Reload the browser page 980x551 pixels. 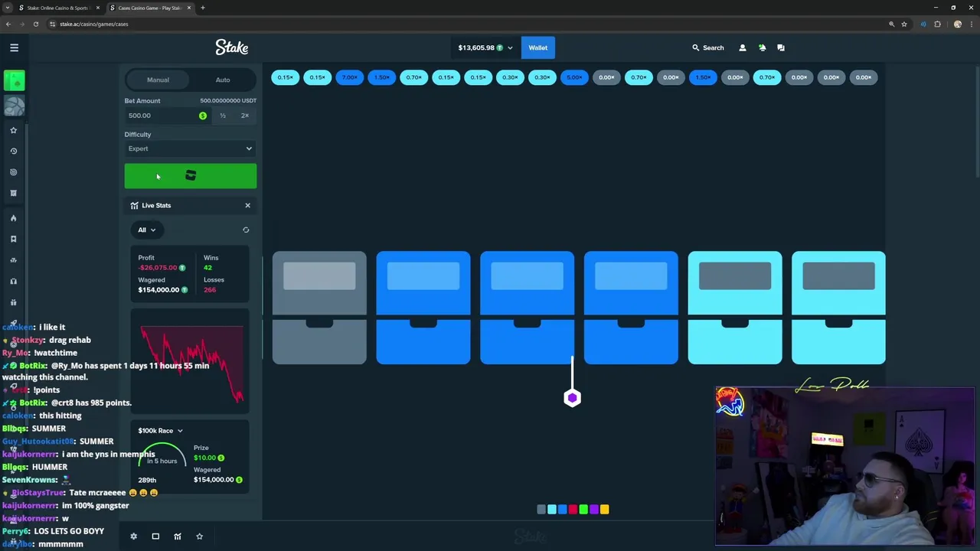coord(35,24)
